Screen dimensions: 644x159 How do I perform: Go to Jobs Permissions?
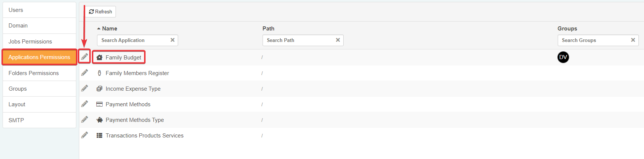[x=30, y=42]
